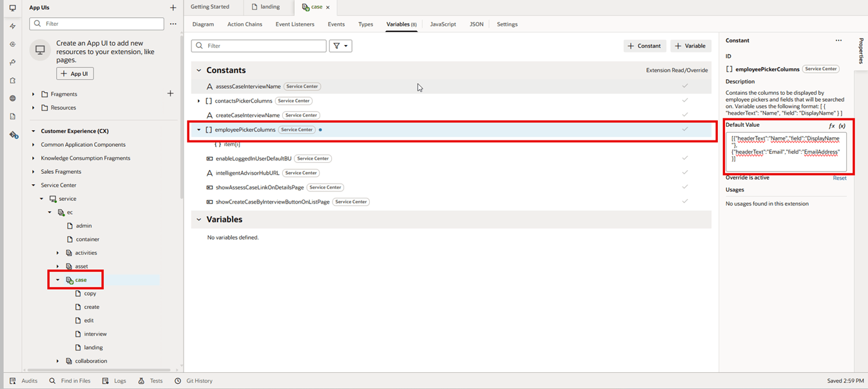Open Git History in bottom bar

[193, 381]
